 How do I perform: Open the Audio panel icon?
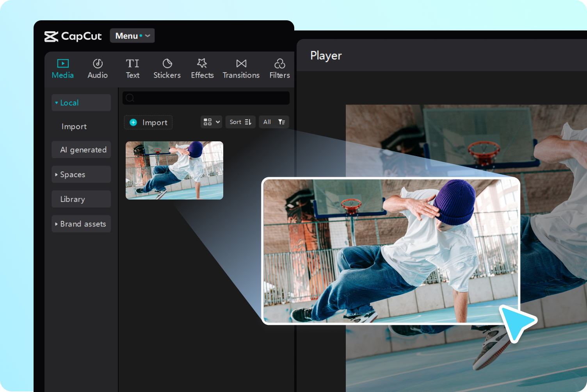pyautogui.click(x=98, y=64)
